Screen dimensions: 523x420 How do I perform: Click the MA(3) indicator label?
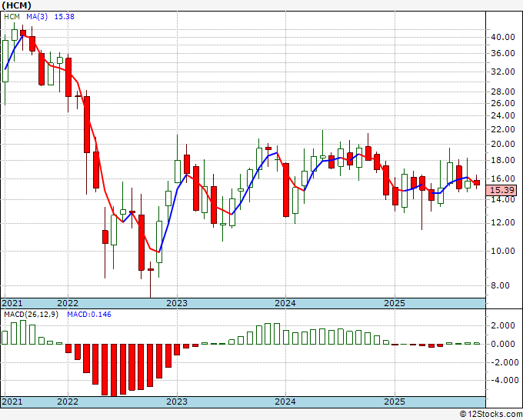pyautogui.click(x=37, y=17)
